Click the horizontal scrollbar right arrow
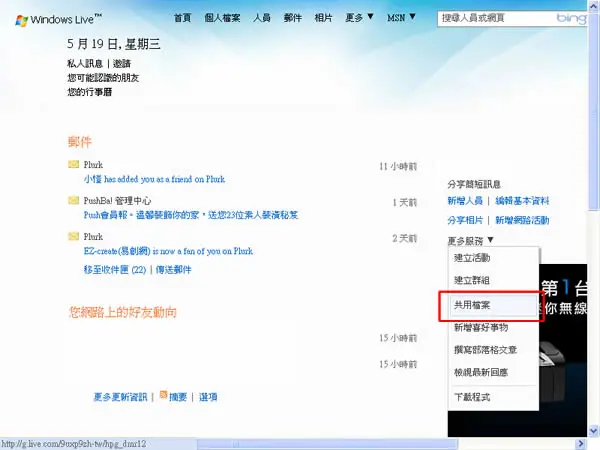This screenshot has width=600, height=450. 580,444
